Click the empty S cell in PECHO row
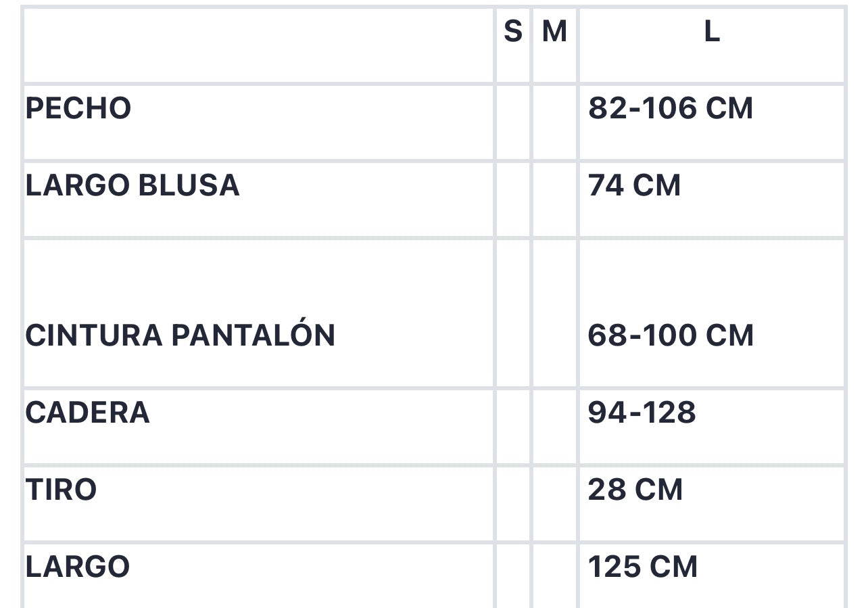Image resolution: width=868 pixels, height=608 pixels. 513,122
